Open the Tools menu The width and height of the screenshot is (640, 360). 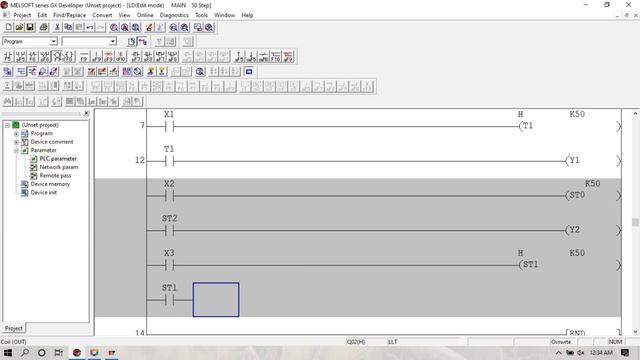tap(201, 15)
